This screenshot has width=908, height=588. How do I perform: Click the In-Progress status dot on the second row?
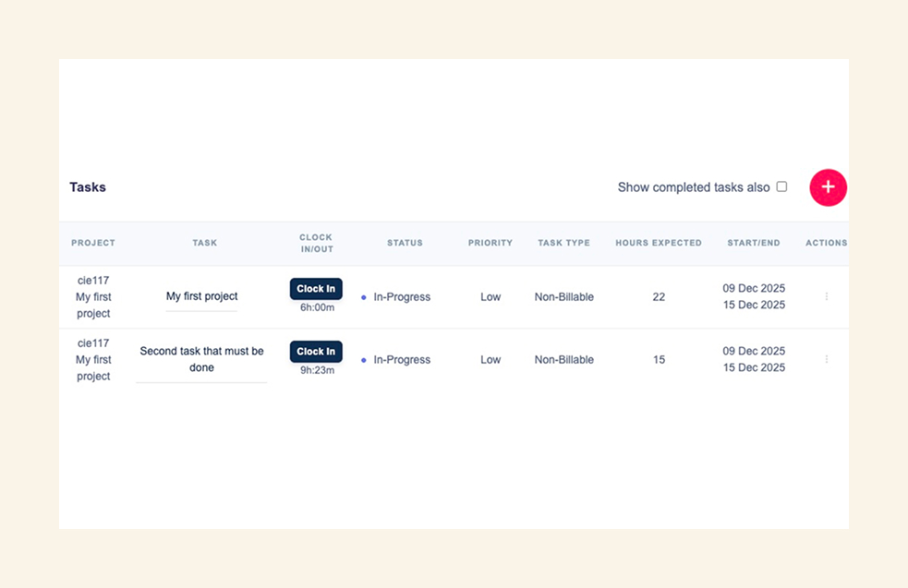click(363, 359)
